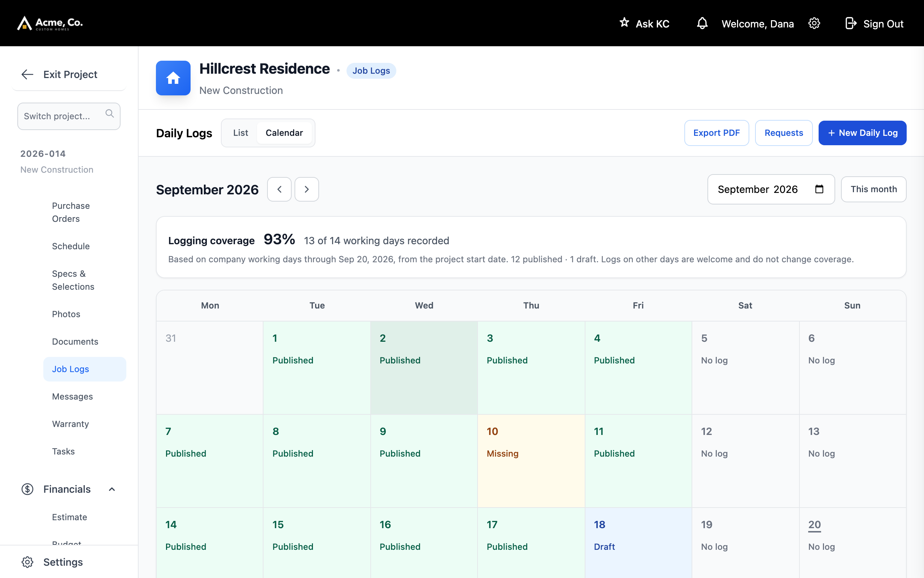The width and height of the screenshot is (924, 578).
Task: Click the Exit Project back arrow
Action: (x=27, y=74)
